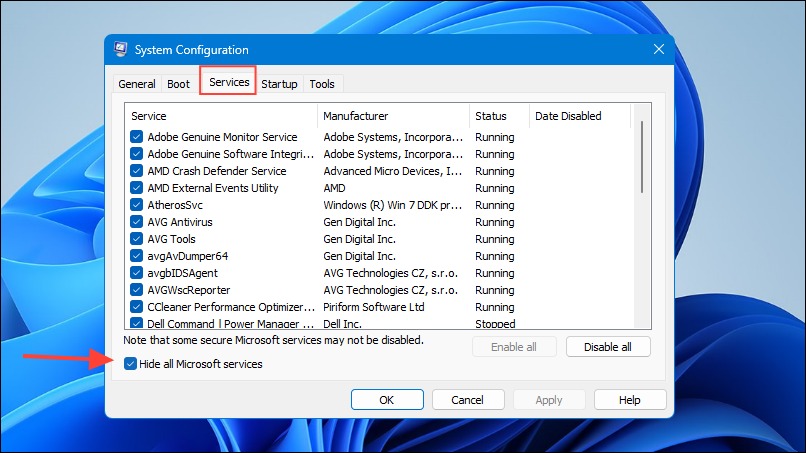Click the Disable all button
The image size is (806, 453).
[608, 347]
